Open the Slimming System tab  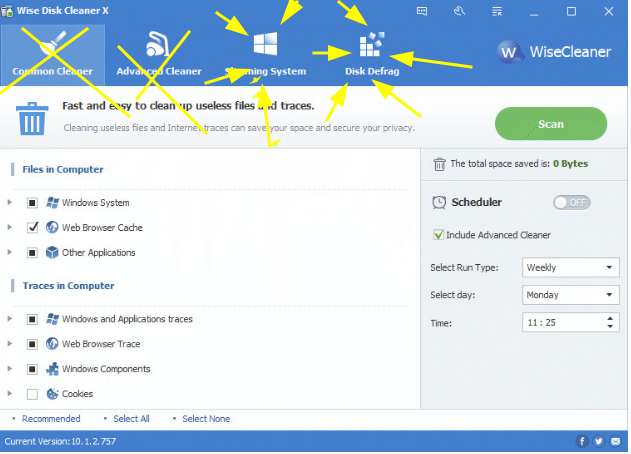[266, 55]
